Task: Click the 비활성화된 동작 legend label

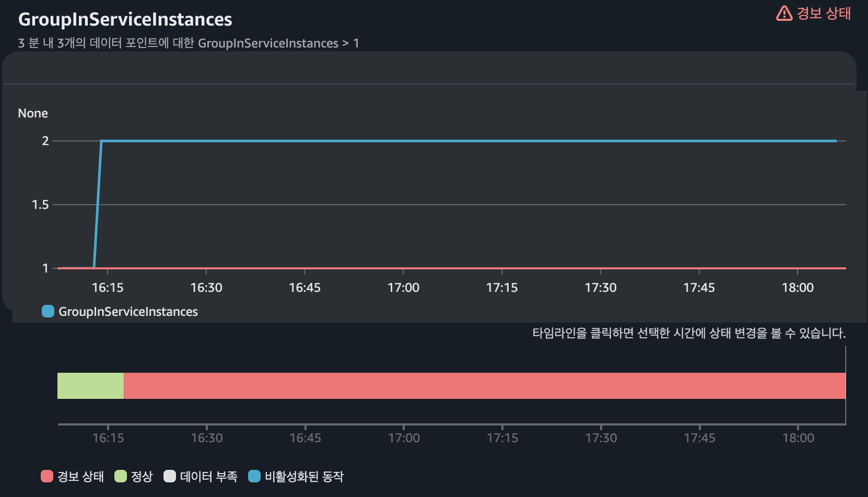Action: click(304, 477)
